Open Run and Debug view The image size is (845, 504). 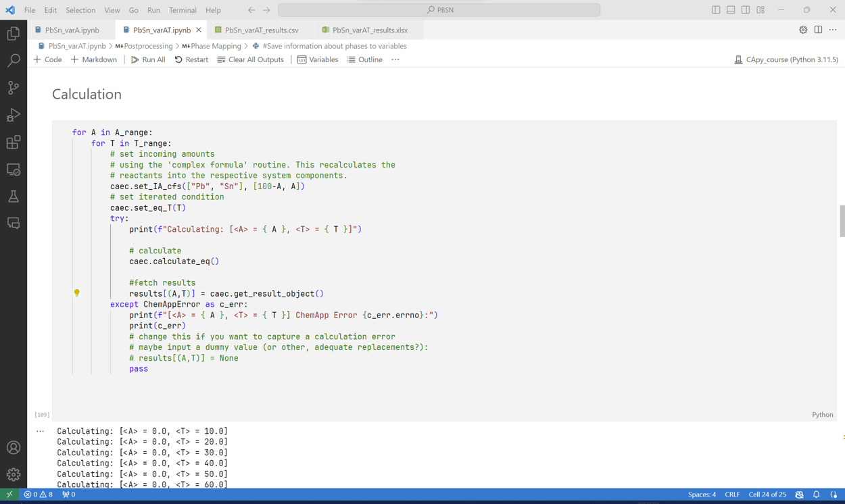[14, 116]
